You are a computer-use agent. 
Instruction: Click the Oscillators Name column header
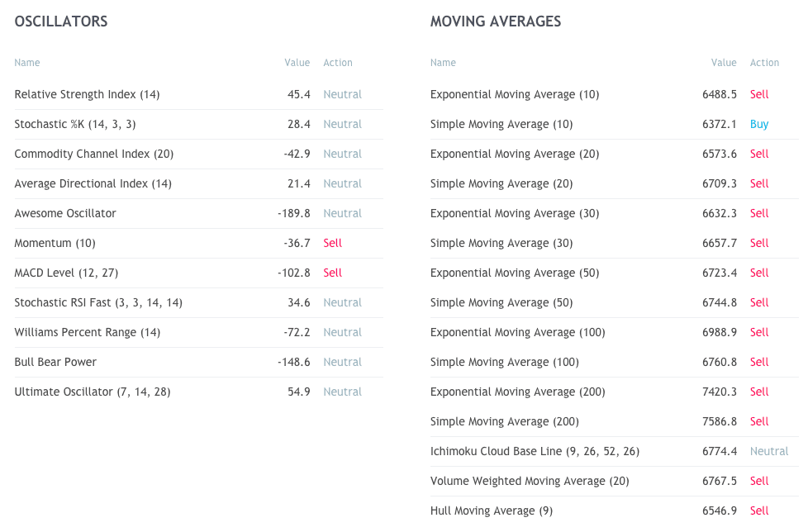coord(27,63)
